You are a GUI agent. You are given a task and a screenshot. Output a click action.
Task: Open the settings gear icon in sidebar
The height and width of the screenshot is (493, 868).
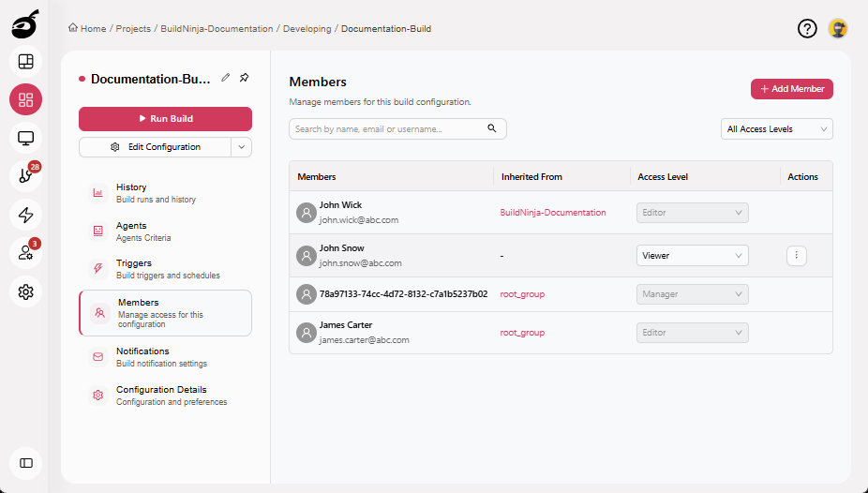(x=25, y=291)
